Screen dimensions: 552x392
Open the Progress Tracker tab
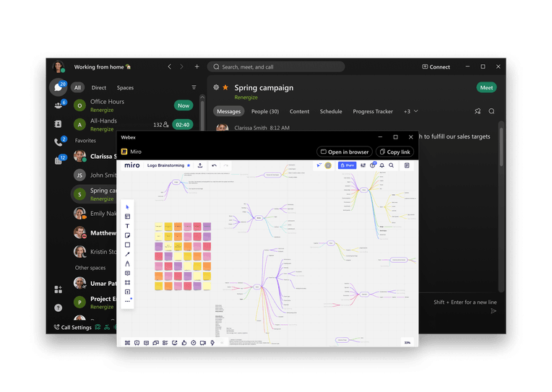[x=373, y=111]
